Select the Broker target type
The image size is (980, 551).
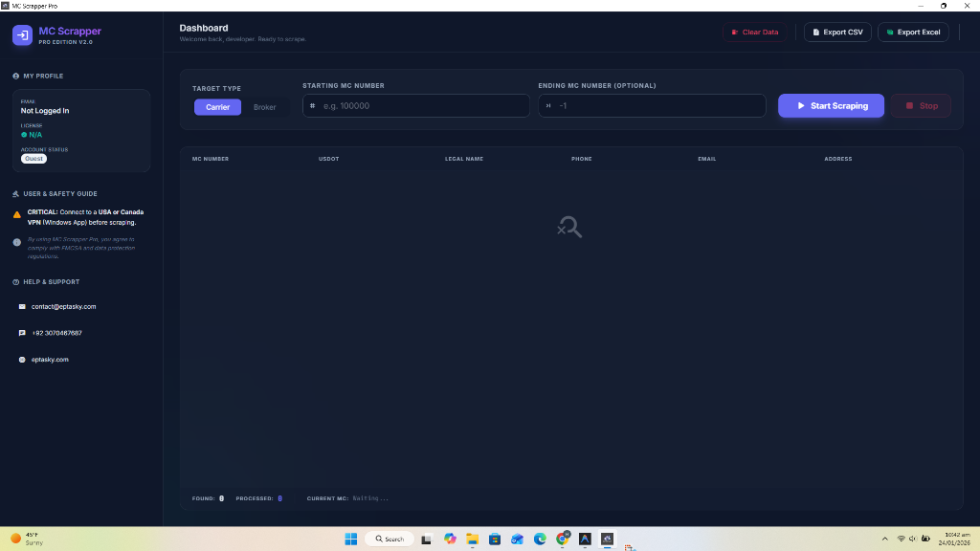click(x=264, y=107)
